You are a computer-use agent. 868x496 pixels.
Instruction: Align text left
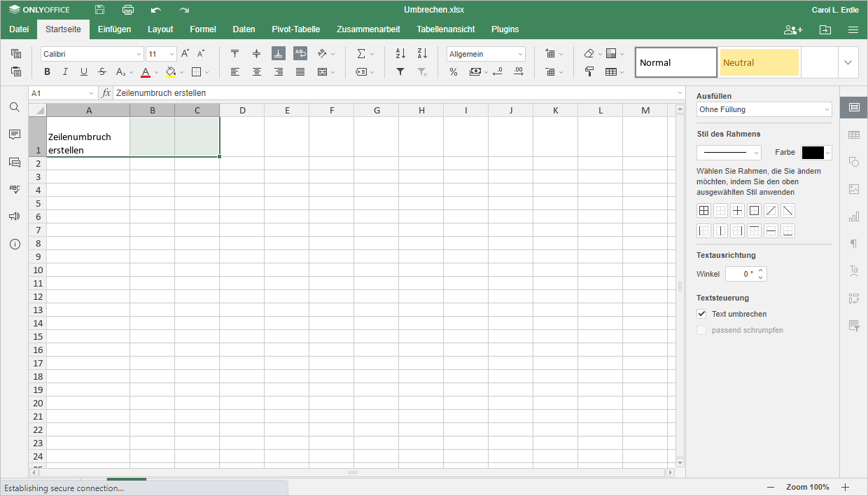point(235,71)
